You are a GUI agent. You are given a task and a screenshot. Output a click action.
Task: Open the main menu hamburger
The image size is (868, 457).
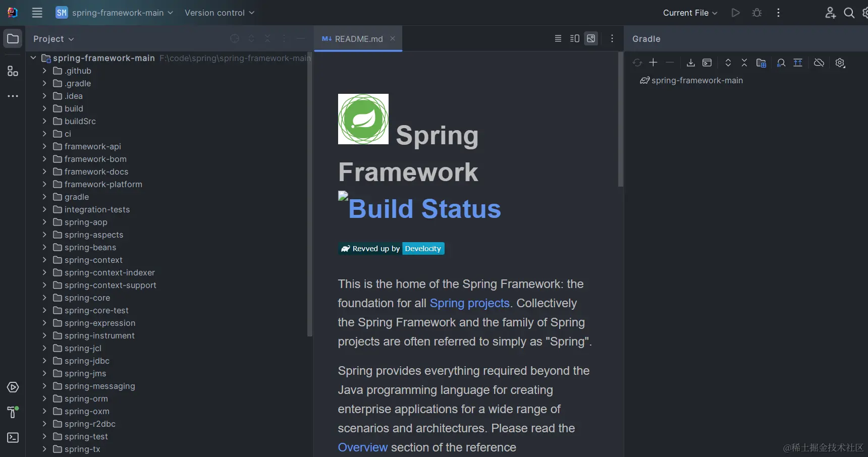point(37,13)
